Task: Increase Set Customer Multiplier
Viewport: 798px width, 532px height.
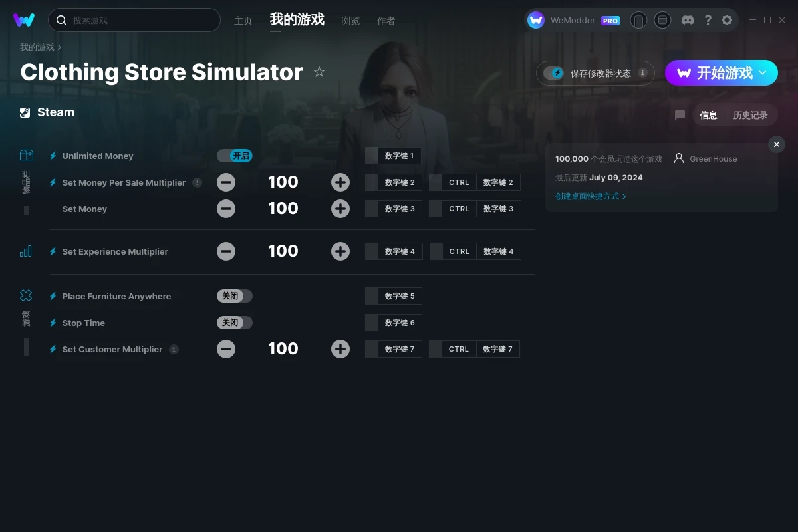Action: point(340,349)
